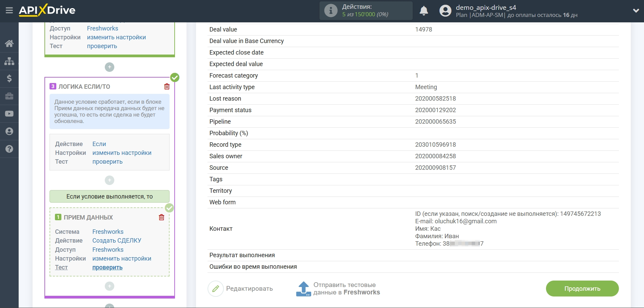The image size is (644, 308).
Task: Send test data to Freshworks
Action: (x=338, y=289)
